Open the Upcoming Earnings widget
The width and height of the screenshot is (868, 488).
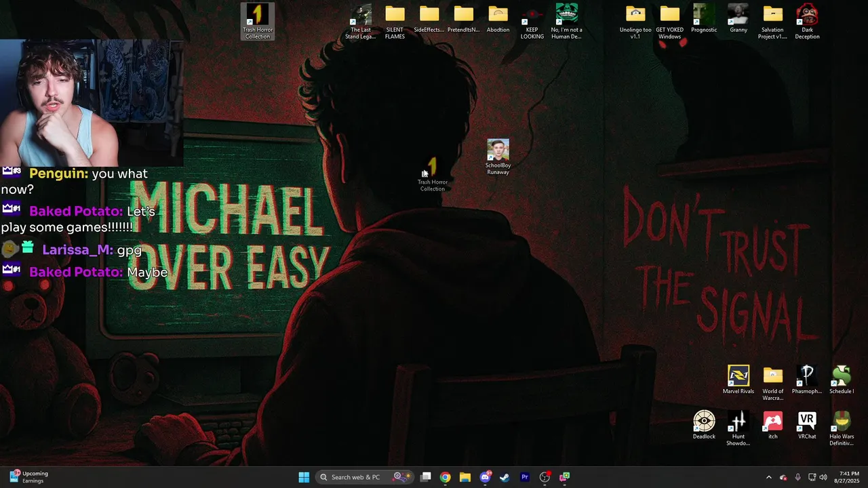(x=28, y=477)
